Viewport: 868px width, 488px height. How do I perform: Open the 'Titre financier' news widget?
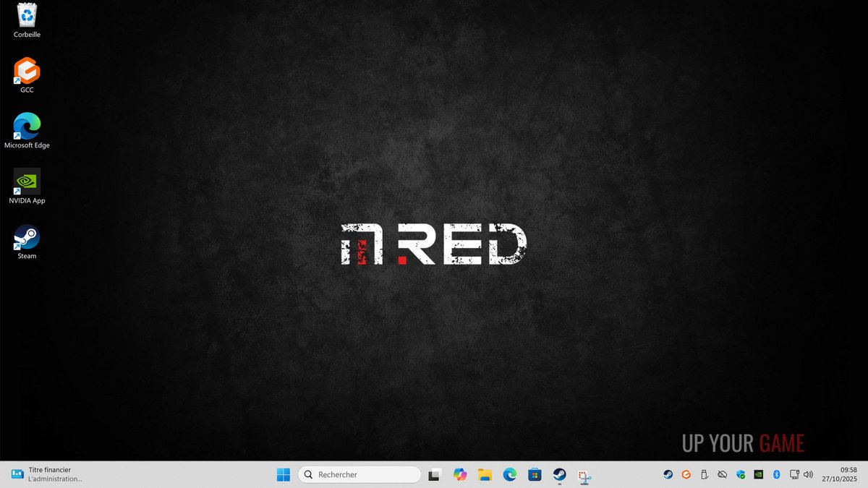[43, 474]
